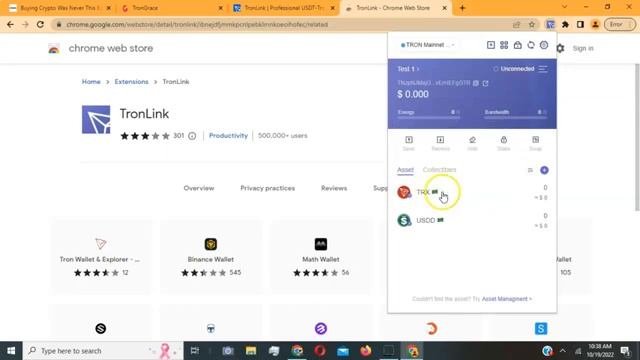
Task: Open the Binance Wallet extension card
Action: pos(211,257)
